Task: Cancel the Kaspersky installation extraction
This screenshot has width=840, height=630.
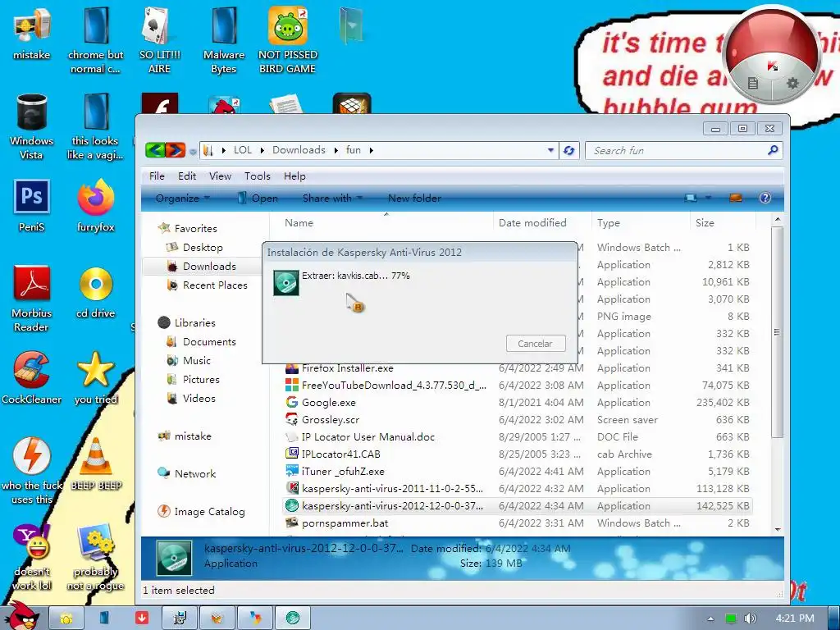Action: [535, 344]
